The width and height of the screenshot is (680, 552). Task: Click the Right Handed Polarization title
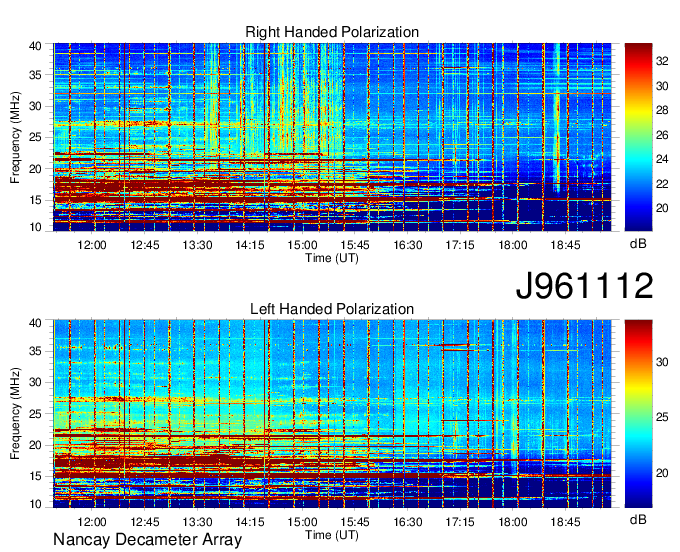click(x=332, y=32)
